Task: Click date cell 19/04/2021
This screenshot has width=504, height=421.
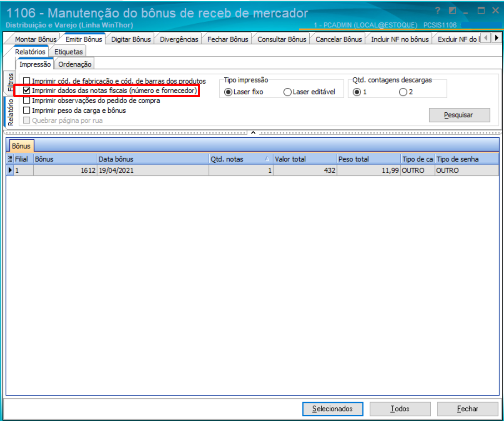Action: [153, 170]
